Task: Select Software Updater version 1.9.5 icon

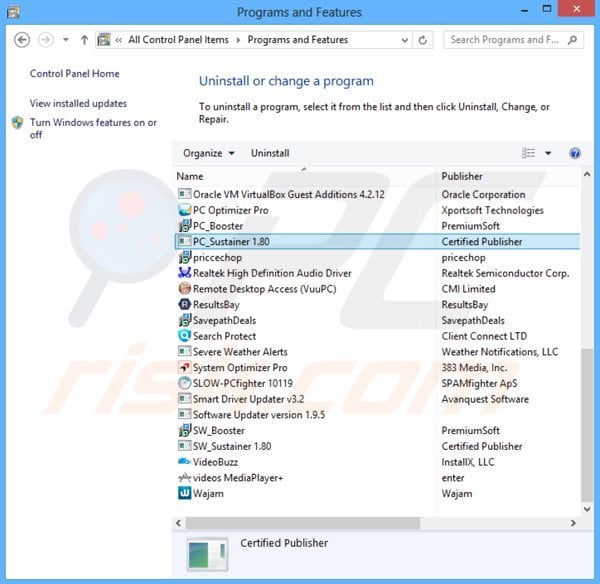Action: [x=184, y=414]
